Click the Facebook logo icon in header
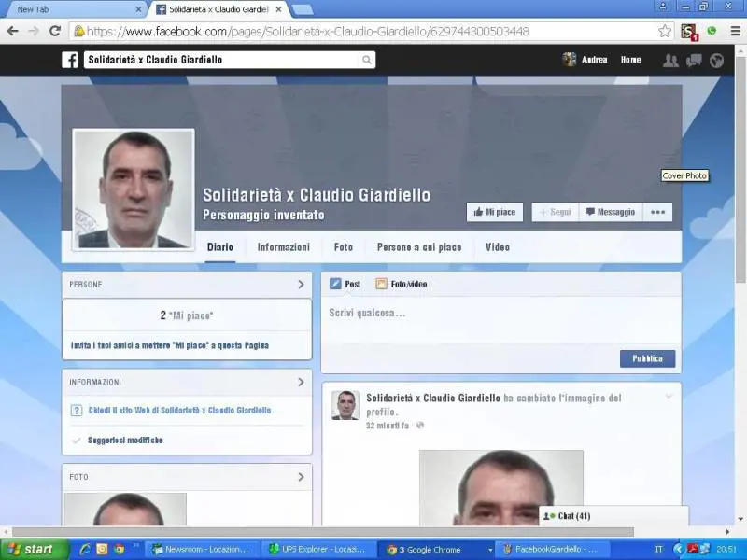Screen dimensions: 747x560 70,60
